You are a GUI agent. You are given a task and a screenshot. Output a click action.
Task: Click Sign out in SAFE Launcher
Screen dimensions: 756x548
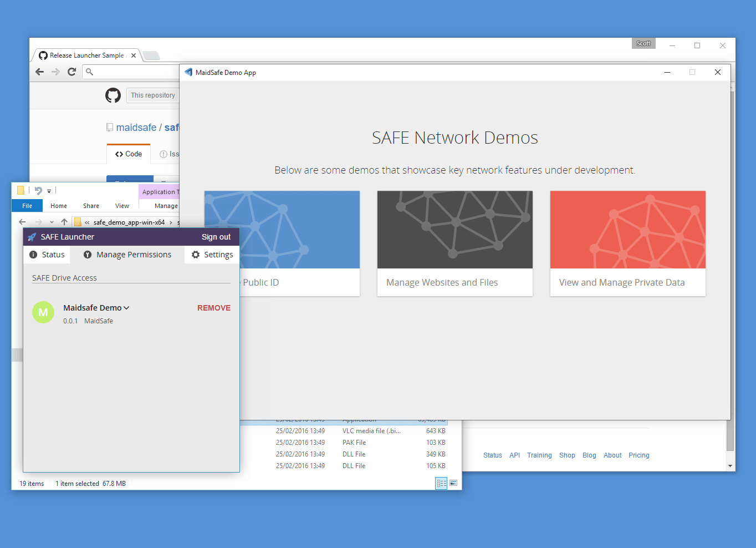tap(216, 237)
